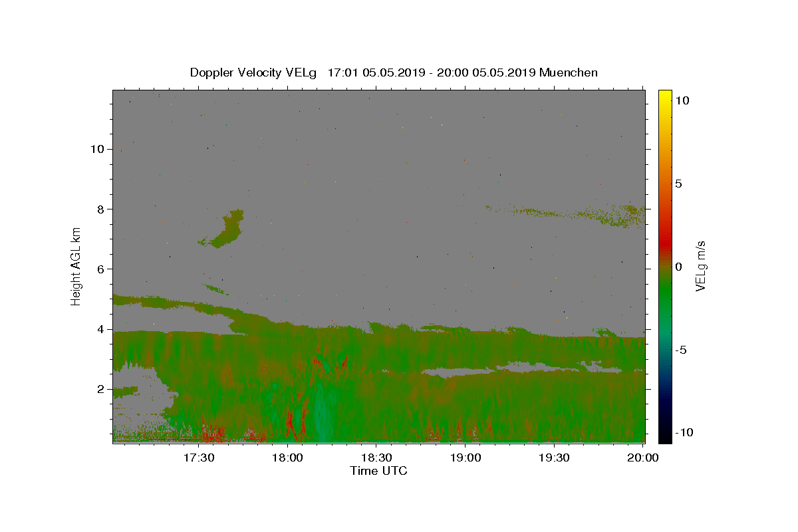798x532 pixels.
Task: Click the yellow top of the colorbar
Action: tap(665, 95)
